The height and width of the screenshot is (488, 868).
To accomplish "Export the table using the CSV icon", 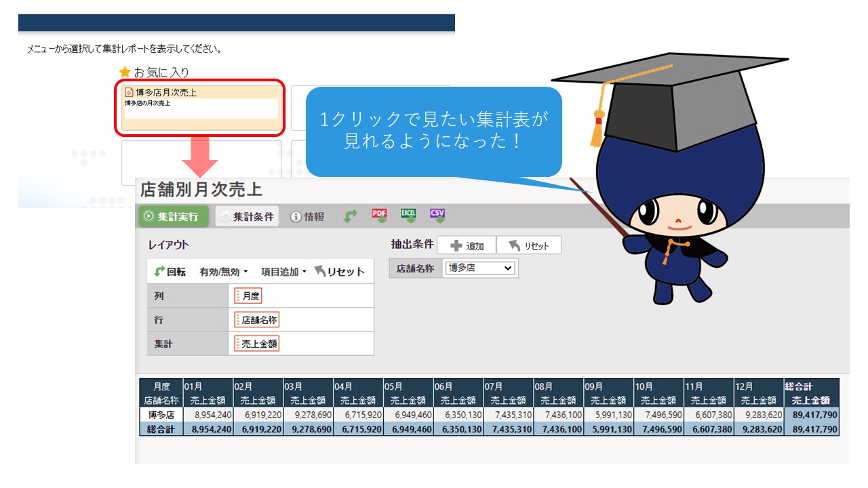I will coord(437,216).
